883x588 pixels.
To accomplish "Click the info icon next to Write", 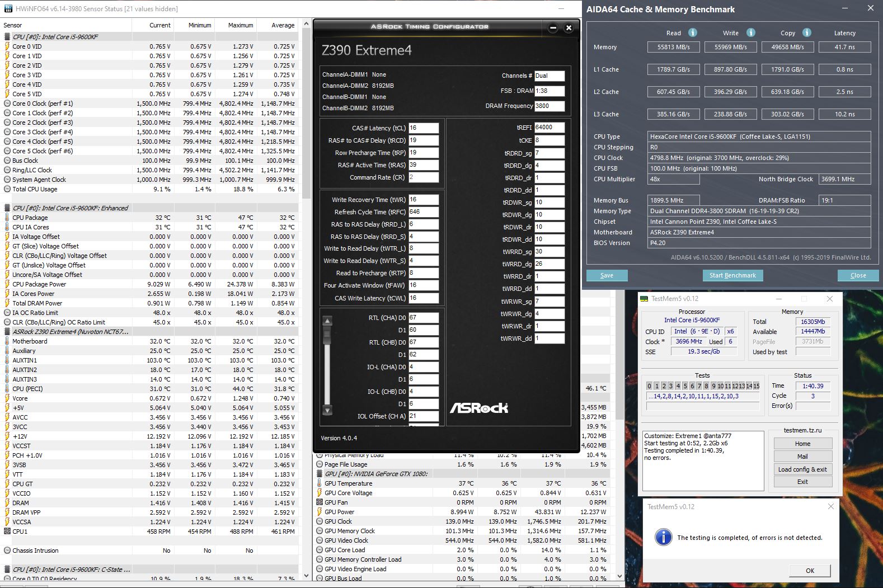I will click(x=751, y=32).
